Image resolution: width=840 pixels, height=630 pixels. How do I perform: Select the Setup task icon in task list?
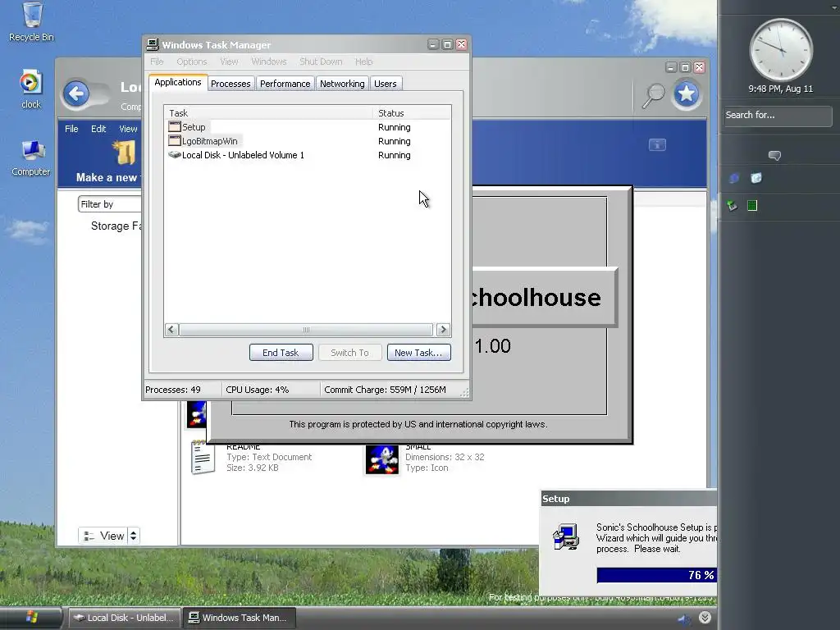pyautogui.click(x=174, y=127)
